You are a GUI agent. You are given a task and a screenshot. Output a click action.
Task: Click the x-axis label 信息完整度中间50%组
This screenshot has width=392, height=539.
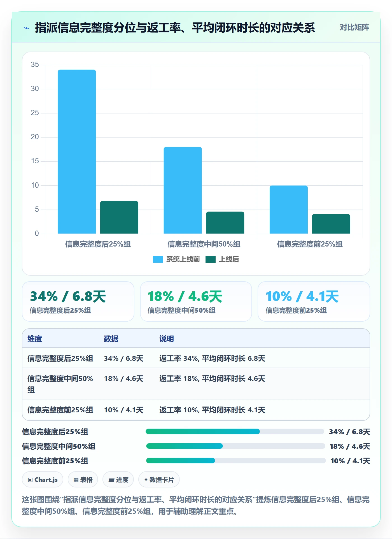click(204, 244)
